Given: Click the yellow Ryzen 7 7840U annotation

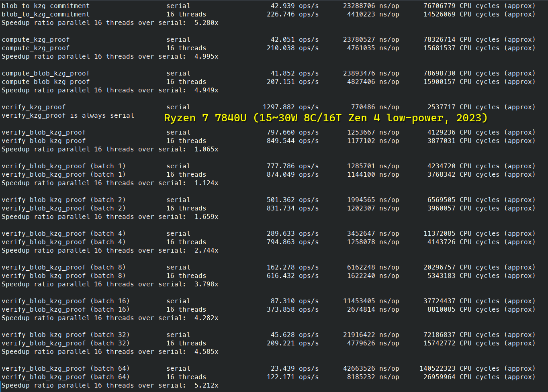Looking at the screenshot, I should coord(325,118).
